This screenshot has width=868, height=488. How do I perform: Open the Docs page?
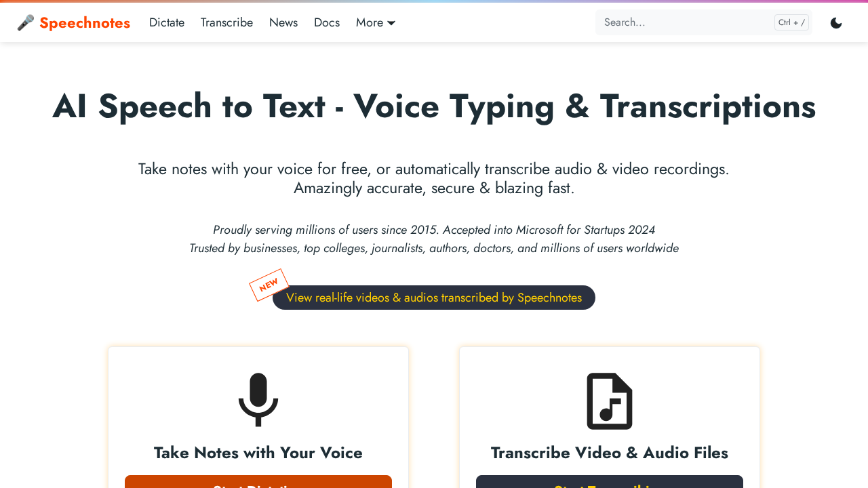[x=326, y=22]
